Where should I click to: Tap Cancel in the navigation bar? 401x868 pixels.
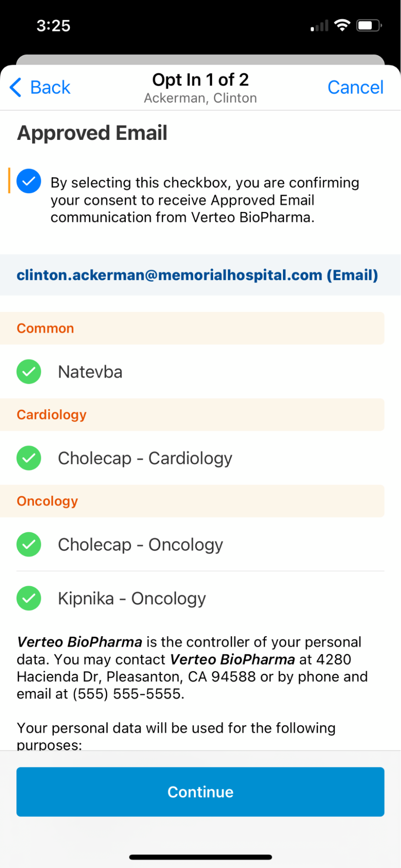point(355,87)
